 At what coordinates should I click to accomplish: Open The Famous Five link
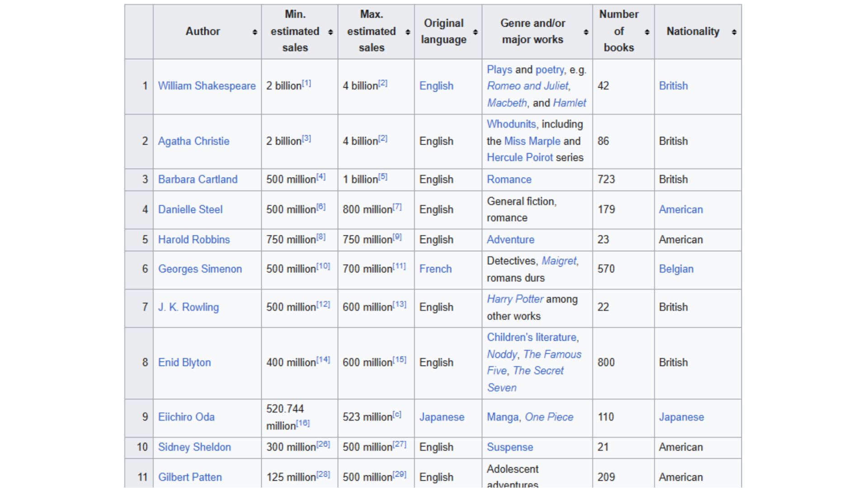coord(534,362)
